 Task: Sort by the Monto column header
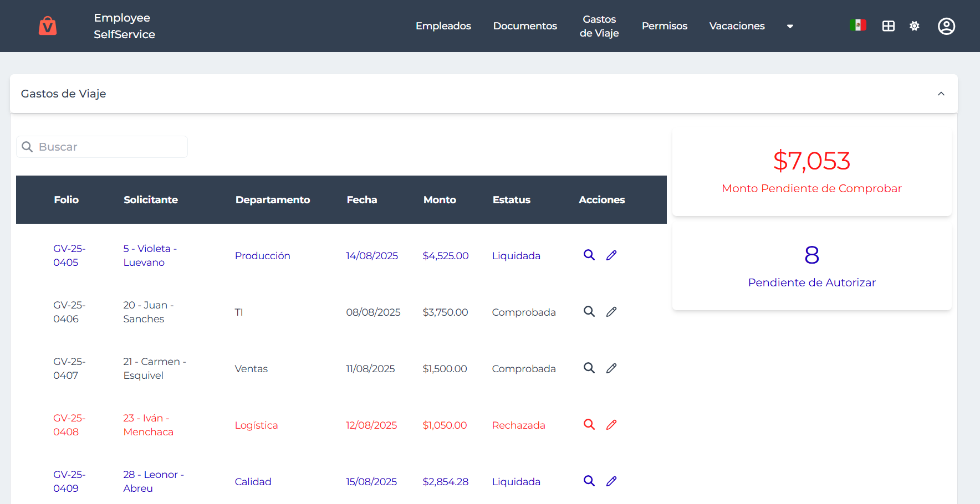[440, 200]
